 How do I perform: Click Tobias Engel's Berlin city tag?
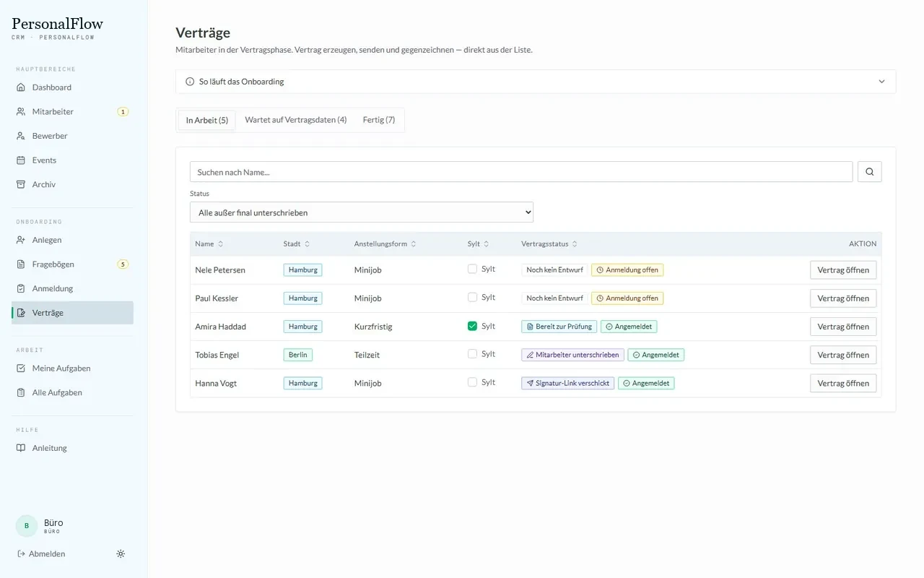pyautogui.click(x=297, y=355)
